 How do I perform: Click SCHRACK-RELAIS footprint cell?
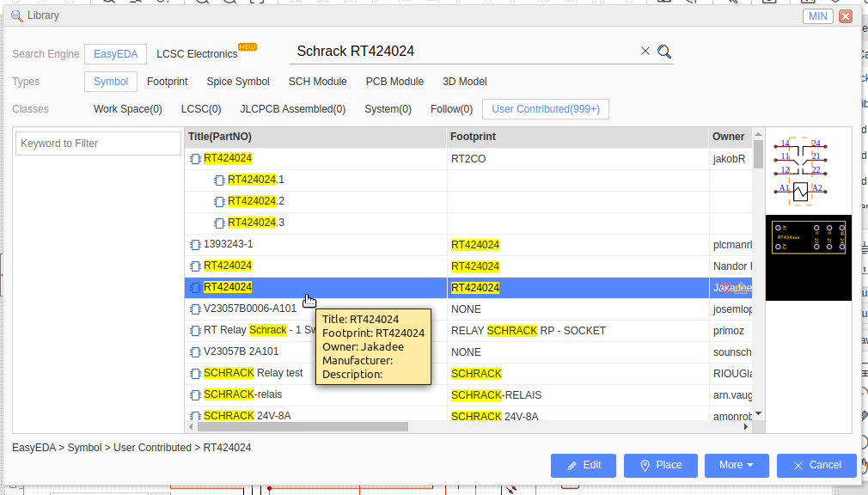(x=578, y=395)
